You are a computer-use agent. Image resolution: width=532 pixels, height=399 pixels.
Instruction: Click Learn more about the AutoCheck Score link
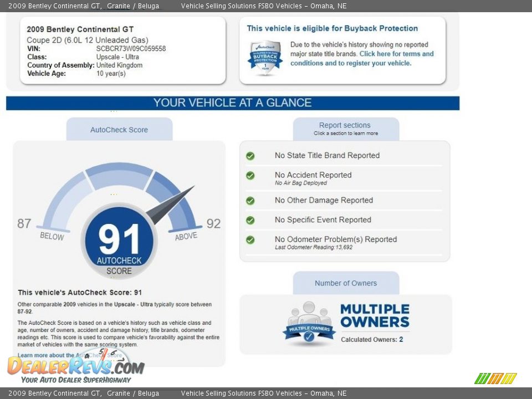pos(70,355)
